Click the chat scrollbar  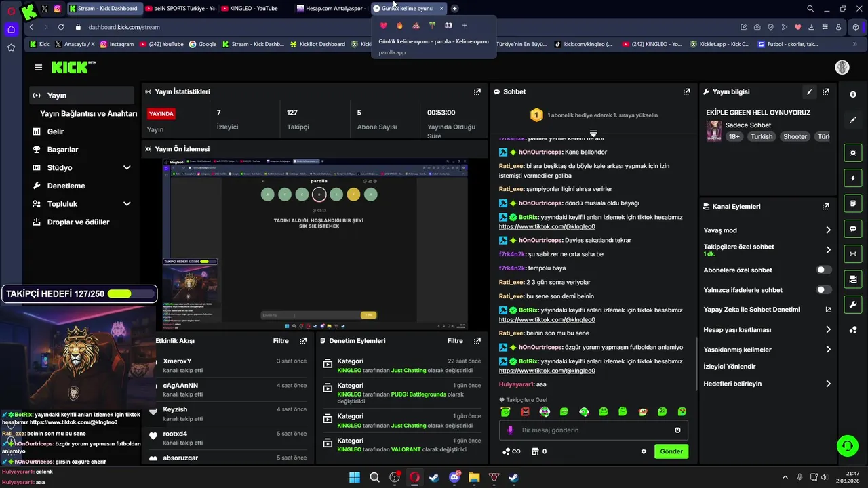click(696, 365)
